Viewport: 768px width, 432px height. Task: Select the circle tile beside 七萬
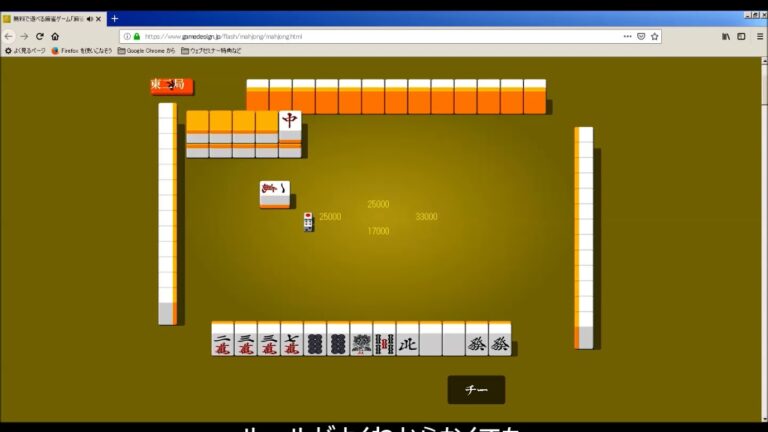tap(315, 339)
